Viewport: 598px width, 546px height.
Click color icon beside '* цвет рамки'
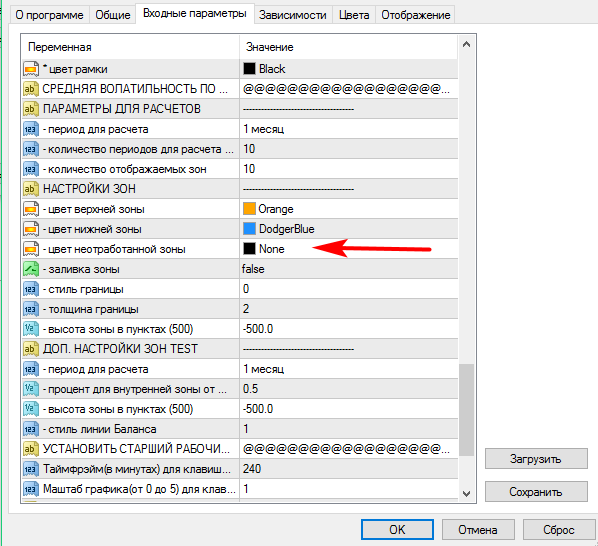click(31, 69)
